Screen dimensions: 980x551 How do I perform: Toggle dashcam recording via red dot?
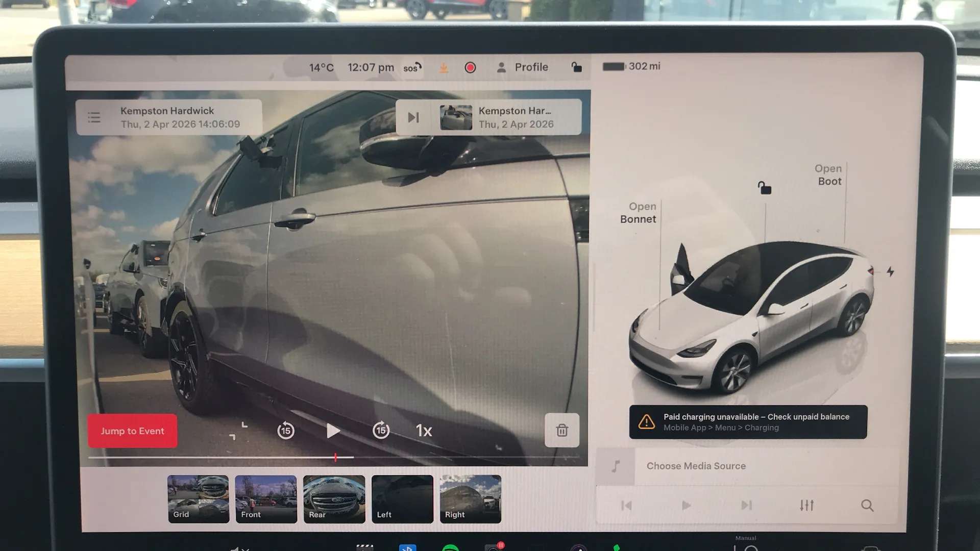(x=470, y=67)
